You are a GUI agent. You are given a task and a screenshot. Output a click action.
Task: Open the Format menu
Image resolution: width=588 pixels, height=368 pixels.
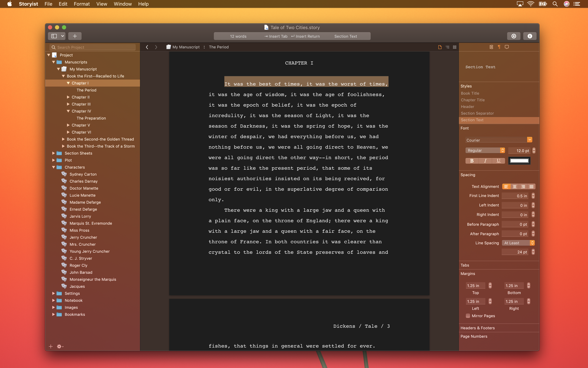pos(82,4)
